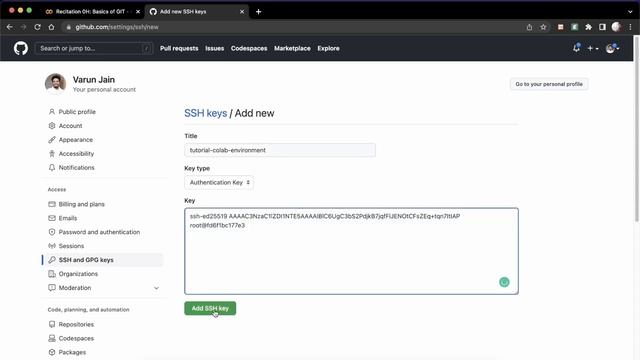Open Issues in the header
Image resolution: width=640 pixels, height=360 pixels.
214,48
